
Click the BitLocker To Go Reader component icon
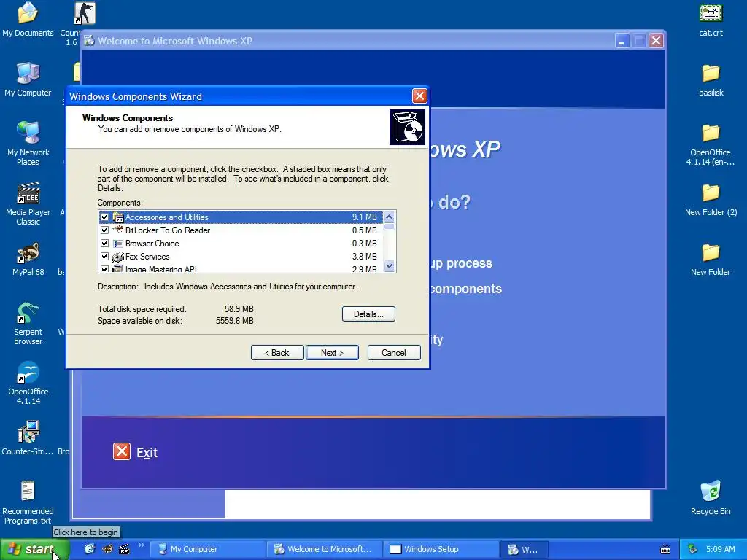click(x=117, y=230)
